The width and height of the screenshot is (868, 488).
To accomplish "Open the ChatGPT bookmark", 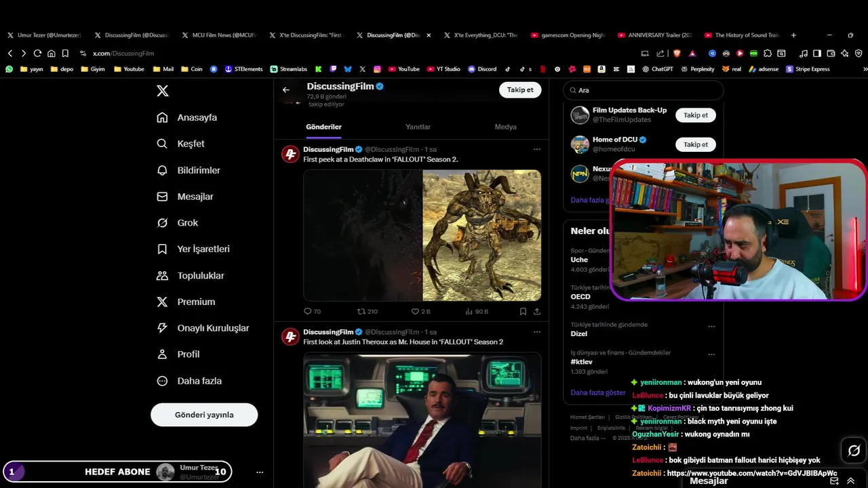I will [657, 69].
